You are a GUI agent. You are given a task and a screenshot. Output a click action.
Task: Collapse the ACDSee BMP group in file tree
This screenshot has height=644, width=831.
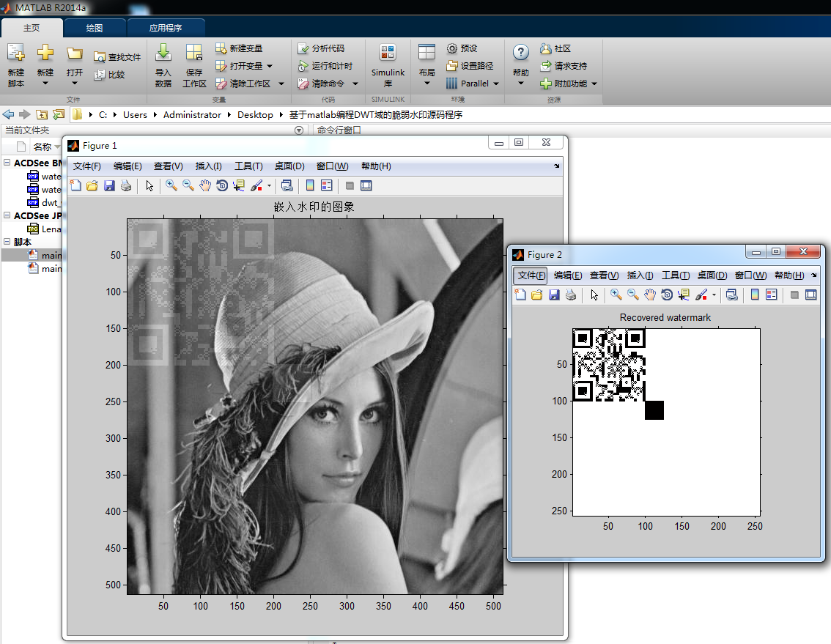click(7, 163)
